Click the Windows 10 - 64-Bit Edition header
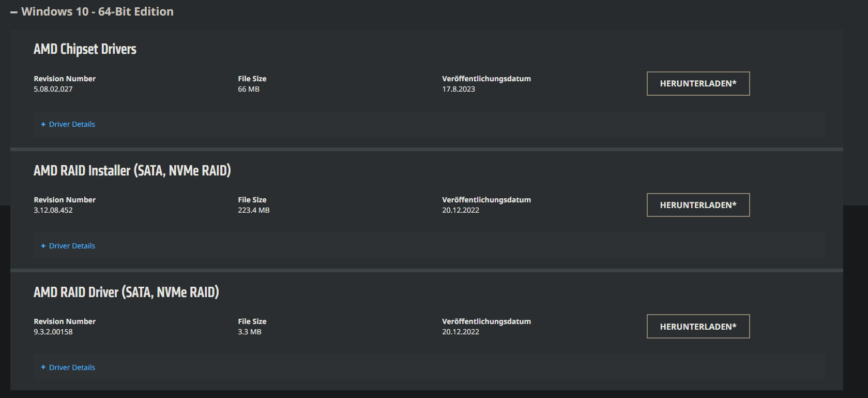Viewport: 868px width, 398px height. (97, 11)
